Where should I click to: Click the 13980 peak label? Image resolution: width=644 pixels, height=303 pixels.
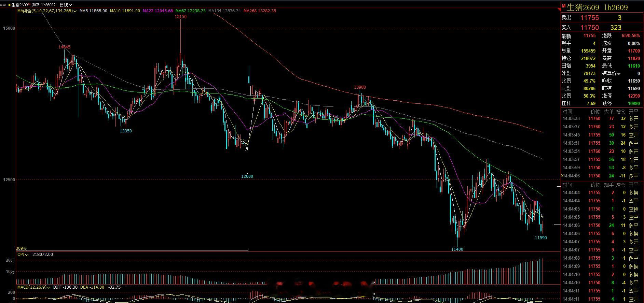click(360, 87)
